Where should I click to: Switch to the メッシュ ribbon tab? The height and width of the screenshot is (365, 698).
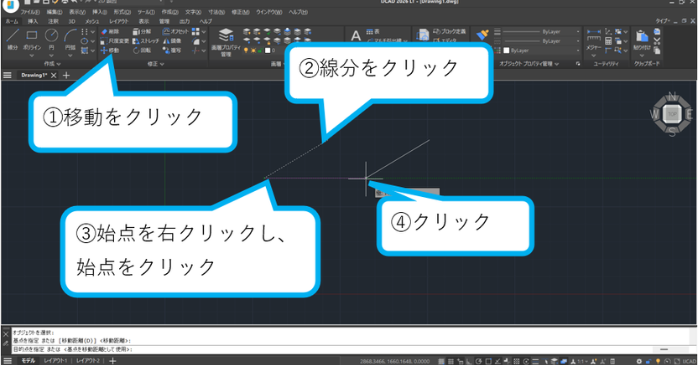(x=92, y=21)
